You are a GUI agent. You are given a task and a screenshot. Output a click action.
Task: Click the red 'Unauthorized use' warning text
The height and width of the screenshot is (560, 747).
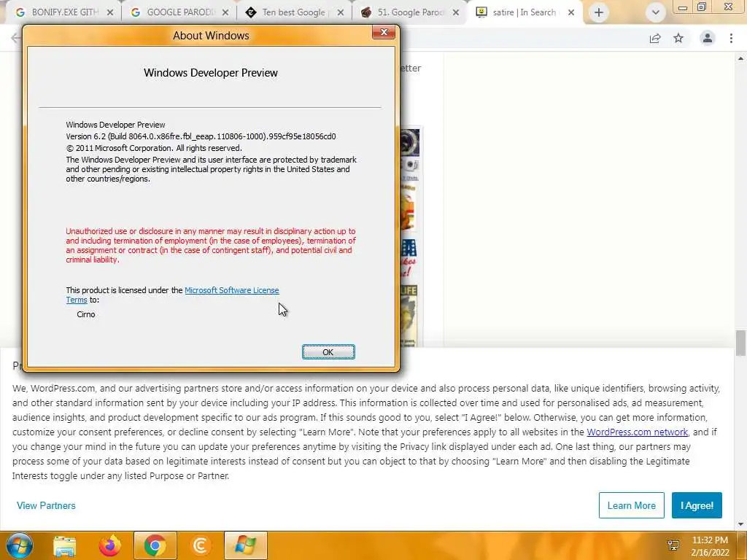pos(211,245)
